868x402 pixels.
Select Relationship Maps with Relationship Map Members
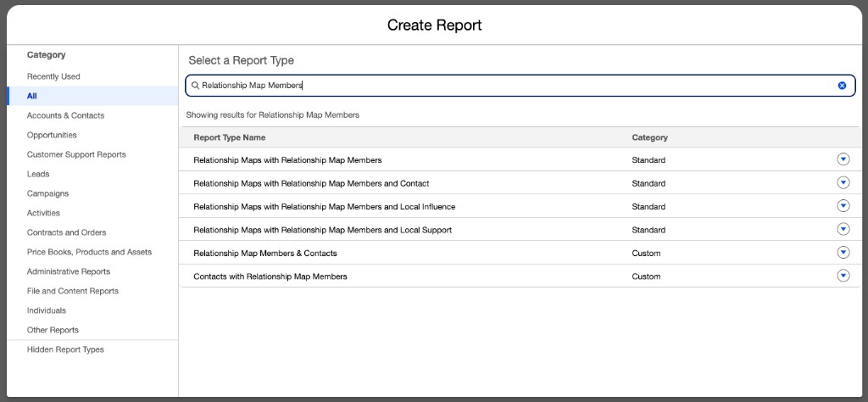pos(287,160)
